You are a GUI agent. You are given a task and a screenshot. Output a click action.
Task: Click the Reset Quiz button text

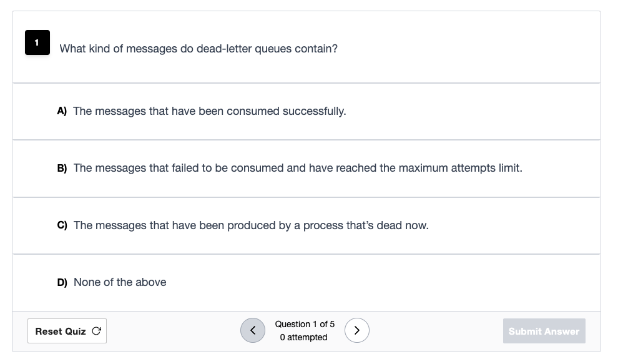click(x=61, y=332)
